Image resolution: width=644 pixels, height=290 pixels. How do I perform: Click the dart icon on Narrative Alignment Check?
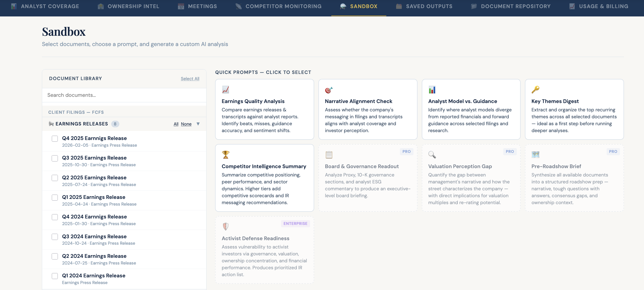point(328,90)
